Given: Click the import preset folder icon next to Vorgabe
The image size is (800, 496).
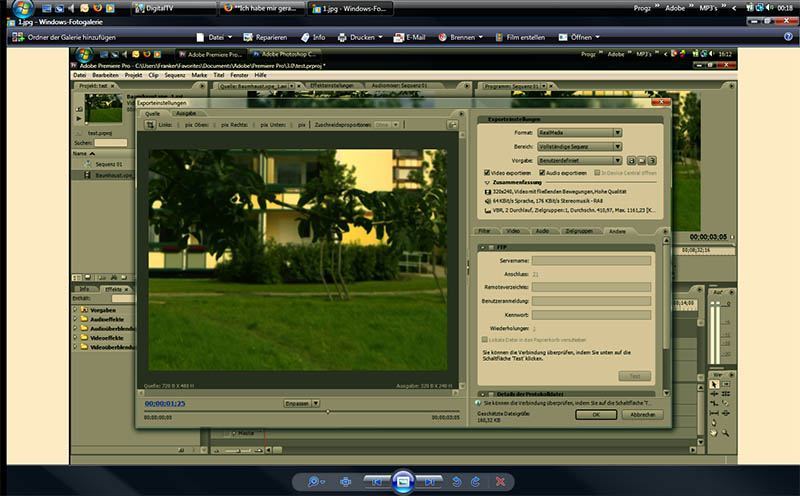Looking at the screenshot, I should pyautogui.click(x=641, y=160).
